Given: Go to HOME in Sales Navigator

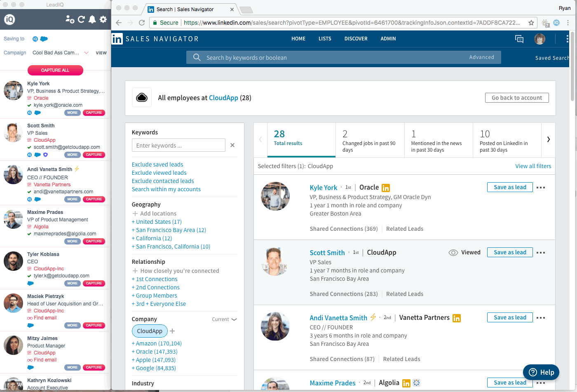Looking at the screenshot, I should point(298,39).
